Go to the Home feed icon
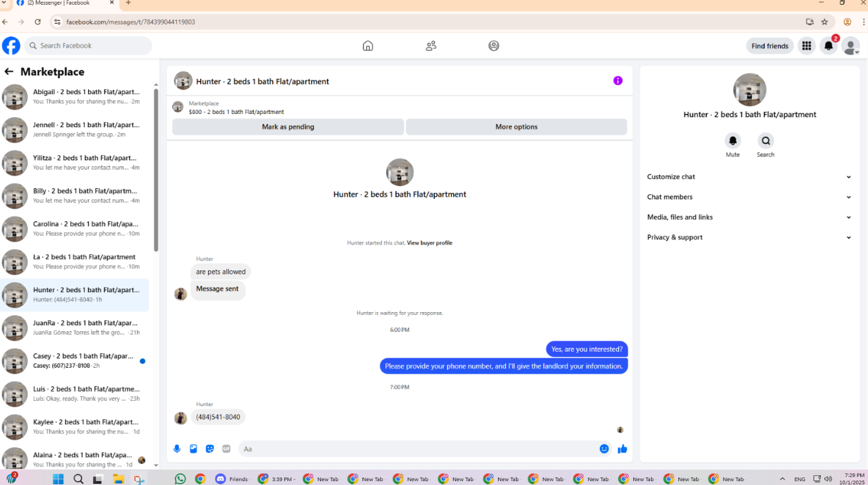Image resolution: width=868 pixels, height=485 pixels. click(x=368, y=46)
